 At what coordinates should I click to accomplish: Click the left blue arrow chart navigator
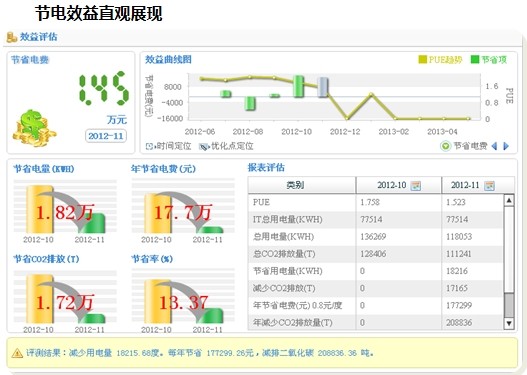pyautogui.click(x=494, y=146)
